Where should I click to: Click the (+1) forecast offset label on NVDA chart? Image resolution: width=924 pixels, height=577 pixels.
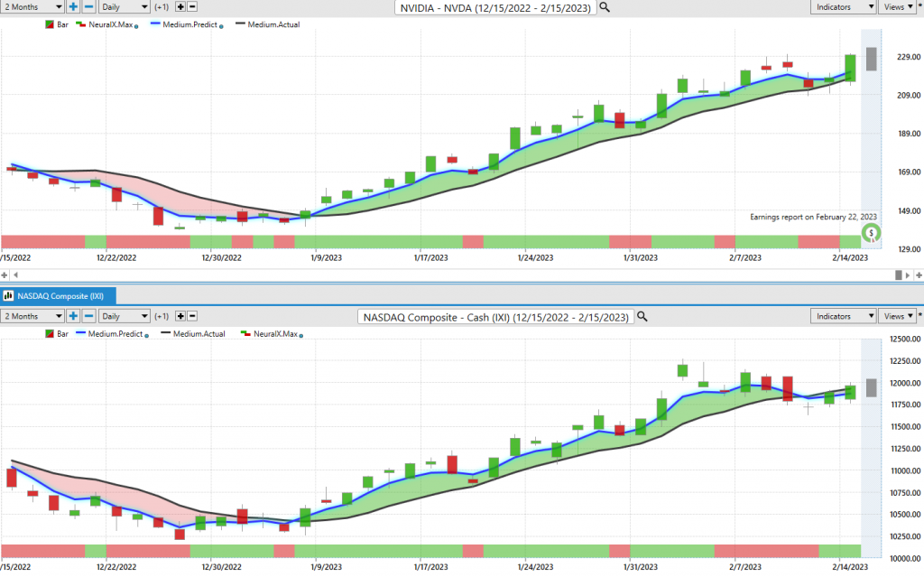[162, 7]
